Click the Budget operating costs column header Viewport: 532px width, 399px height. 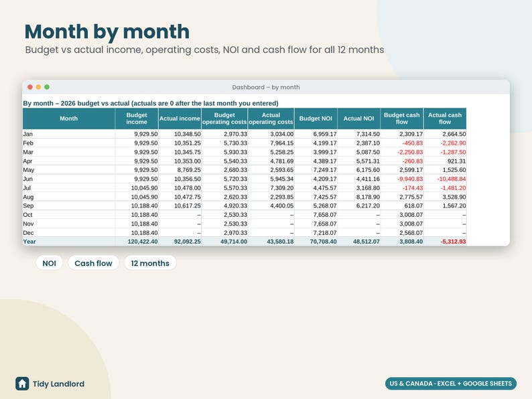[x=224, y=118]
